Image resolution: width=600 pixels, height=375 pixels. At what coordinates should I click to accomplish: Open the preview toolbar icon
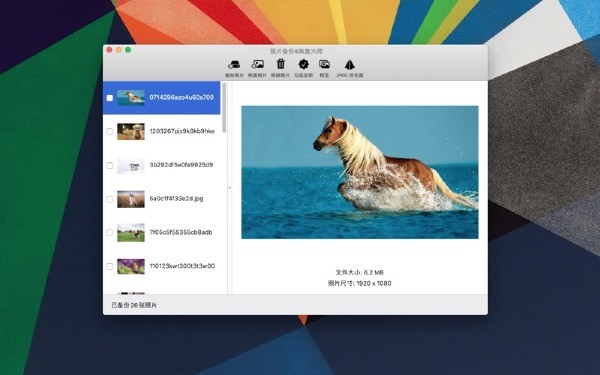tap(324, 64)
